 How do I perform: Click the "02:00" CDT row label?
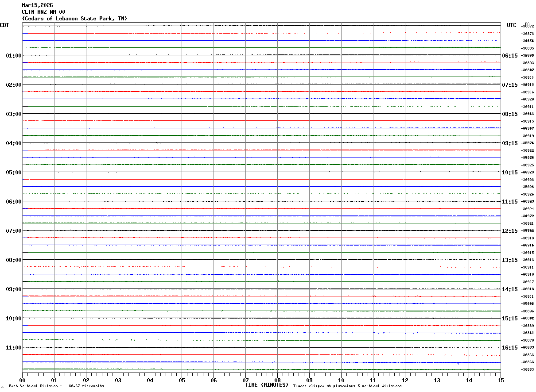tap(14, 85)
